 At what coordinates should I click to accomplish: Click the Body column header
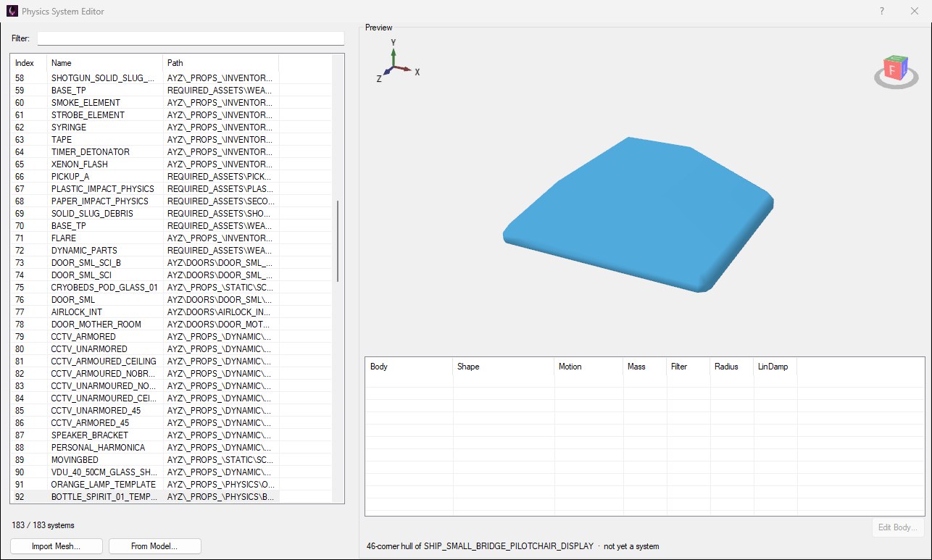[409, 367]
